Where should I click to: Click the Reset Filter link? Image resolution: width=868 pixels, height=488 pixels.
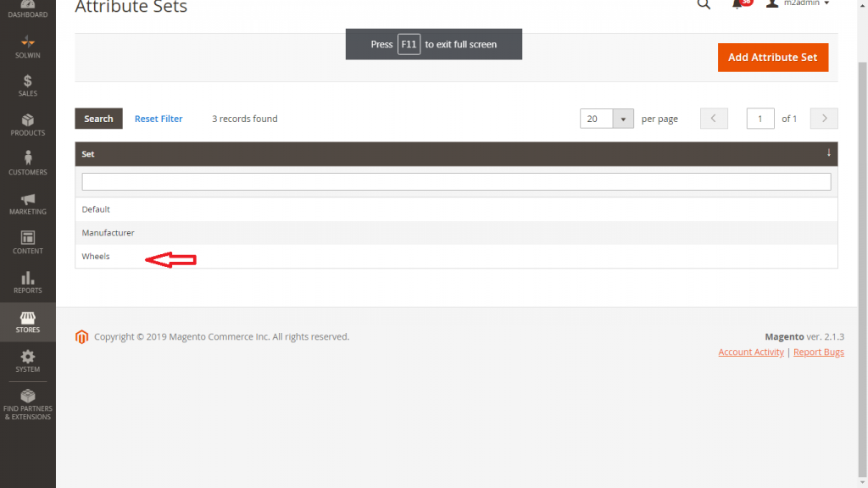coord(159,119)
